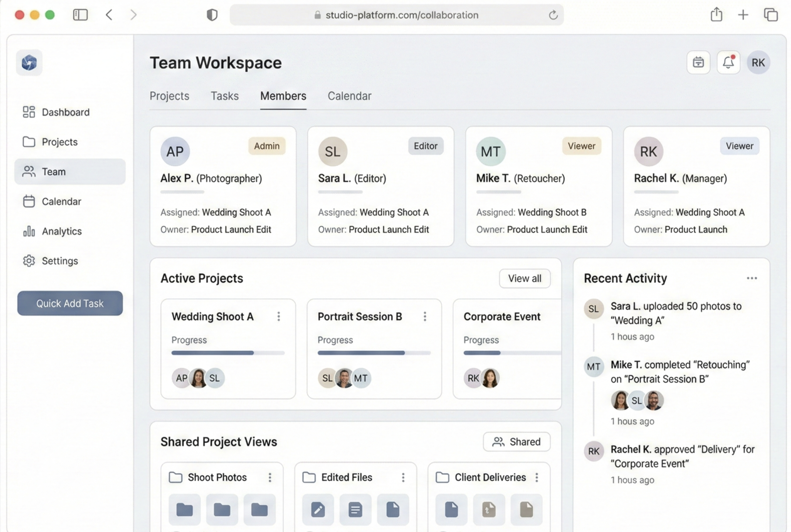This screenshot has height=532, width=791.
Task: Click the Portrait Session B progress bar
Action: tap(374, 353)
